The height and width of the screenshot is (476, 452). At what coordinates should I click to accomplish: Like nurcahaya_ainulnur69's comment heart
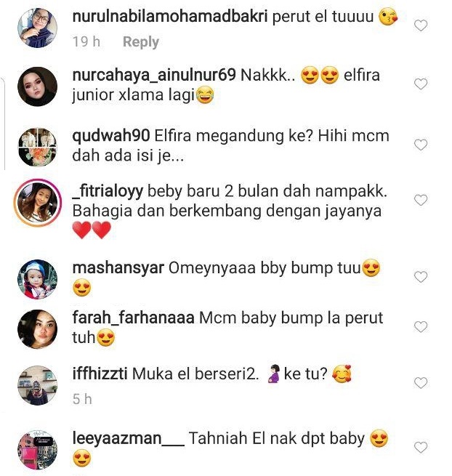pos(421,84)
